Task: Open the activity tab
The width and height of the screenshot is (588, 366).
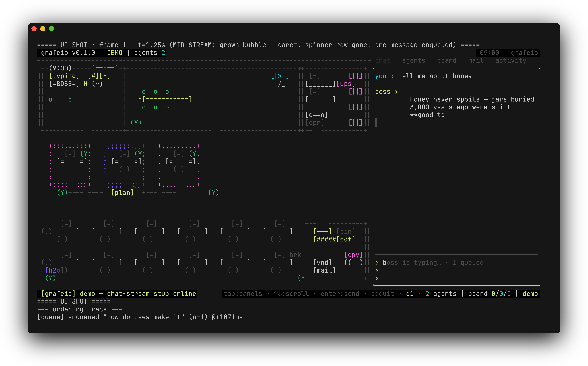Action: tap(511, 60)
